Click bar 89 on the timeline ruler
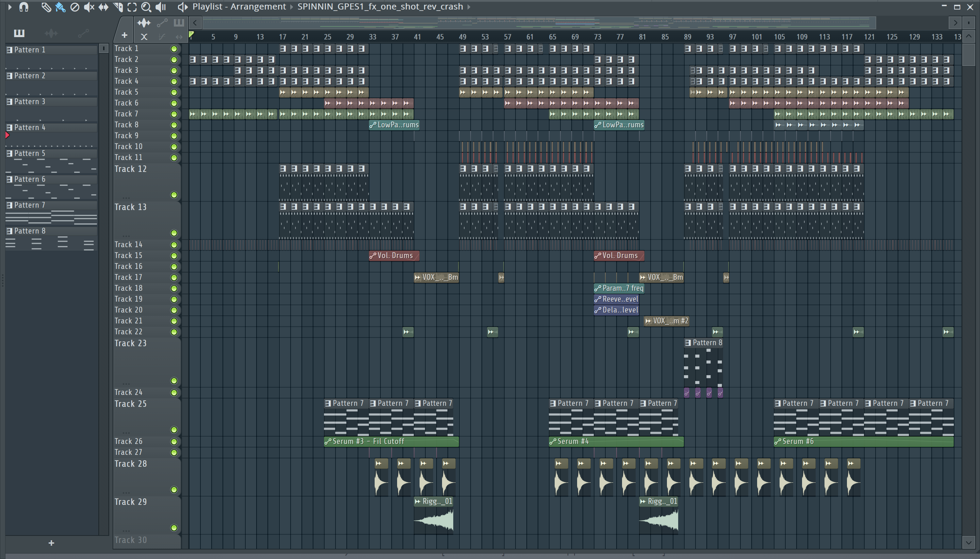This screenshot has height=559, width=980. coord(687,37)
